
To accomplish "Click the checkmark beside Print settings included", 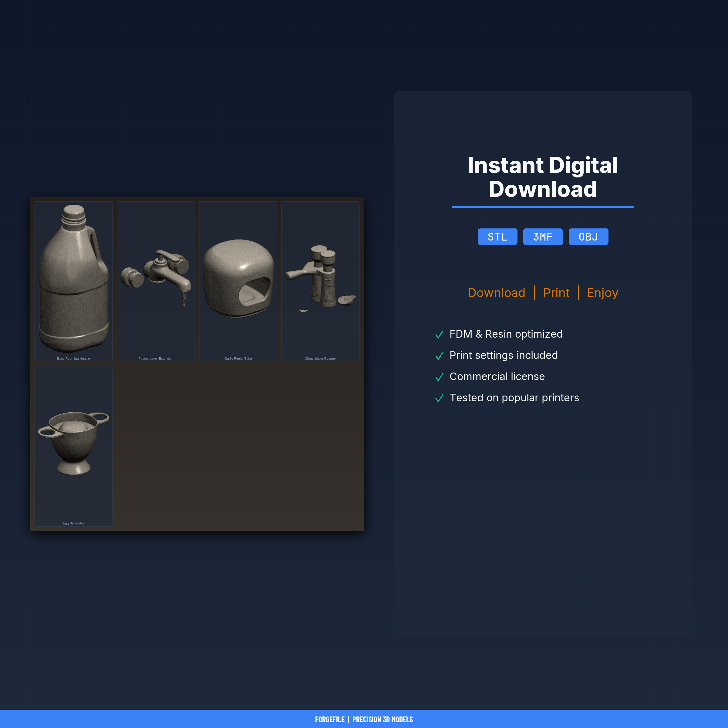I will coord(439,355).
